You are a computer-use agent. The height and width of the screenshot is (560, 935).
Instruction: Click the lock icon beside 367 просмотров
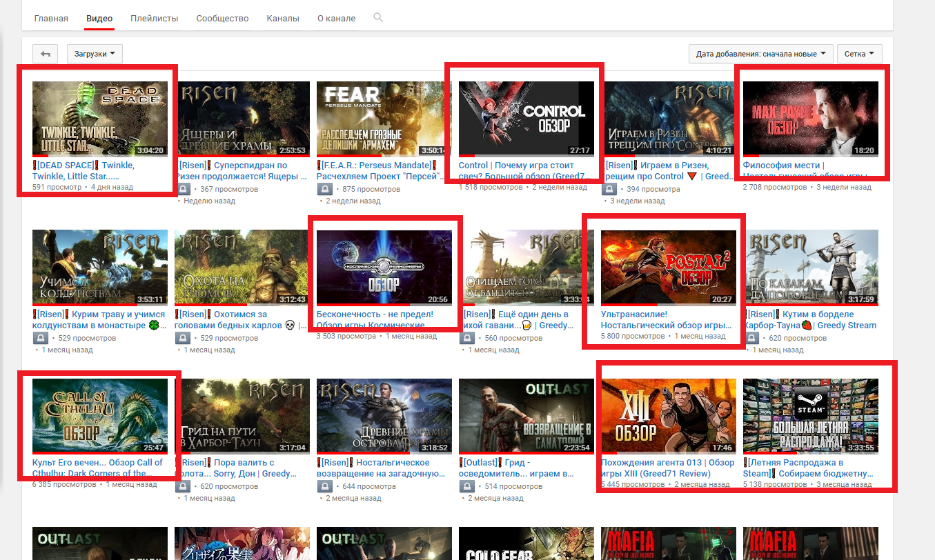coord(182,189)
